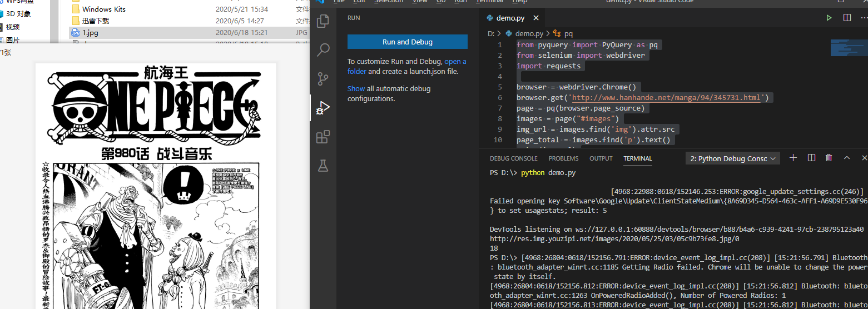Click the Windows Kits folder icon in Explorer
Screen dimensions: 868x309
76,9
